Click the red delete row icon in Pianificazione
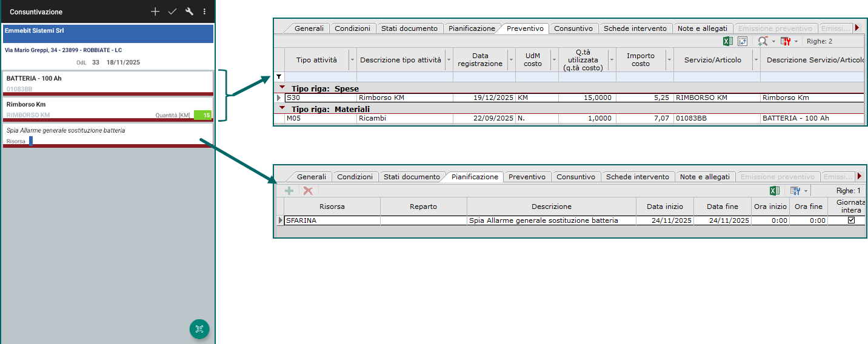 tap(308, 191)
